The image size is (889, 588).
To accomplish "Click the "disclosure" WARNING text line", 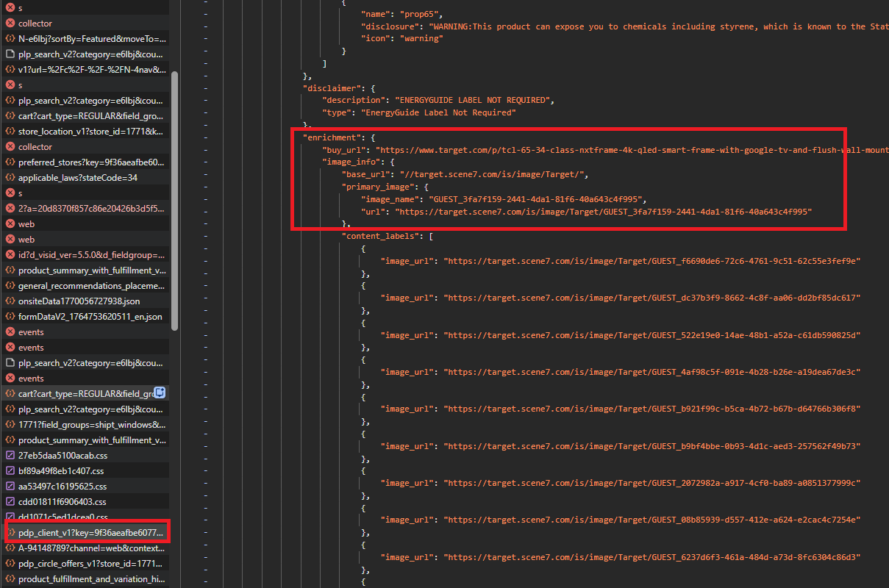I will [x=624, y=26].
